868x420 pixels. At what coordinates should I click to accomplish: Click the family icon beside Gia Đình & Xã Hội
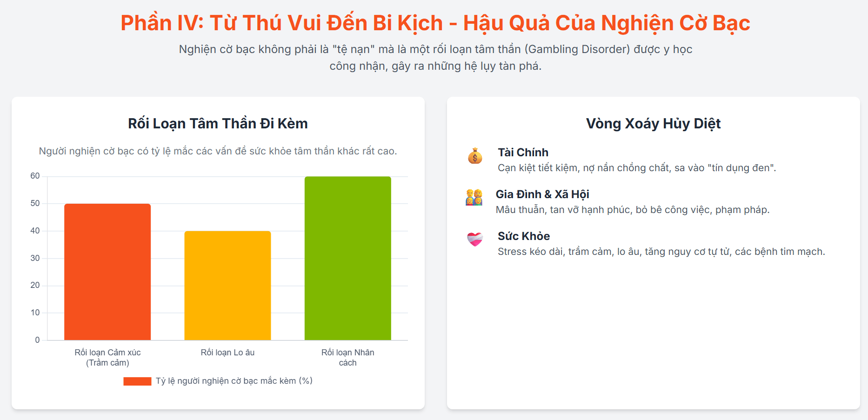[474, 197]
